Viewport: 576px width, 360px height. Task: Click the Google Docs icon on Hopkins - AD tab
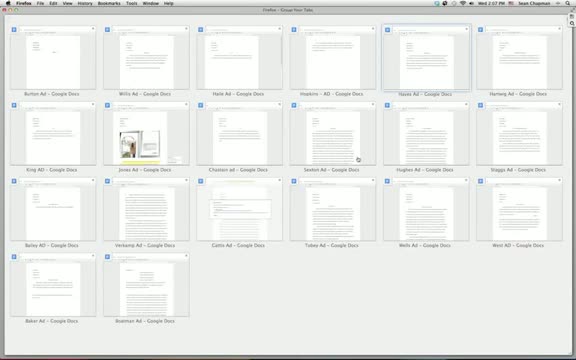click(x=294, y=29)
